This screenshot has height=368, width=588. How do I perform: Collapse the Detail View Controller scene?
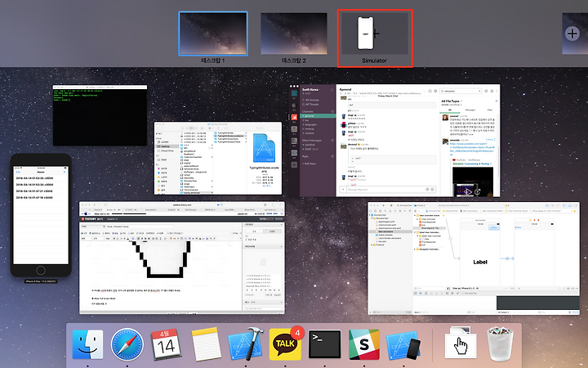415,232
